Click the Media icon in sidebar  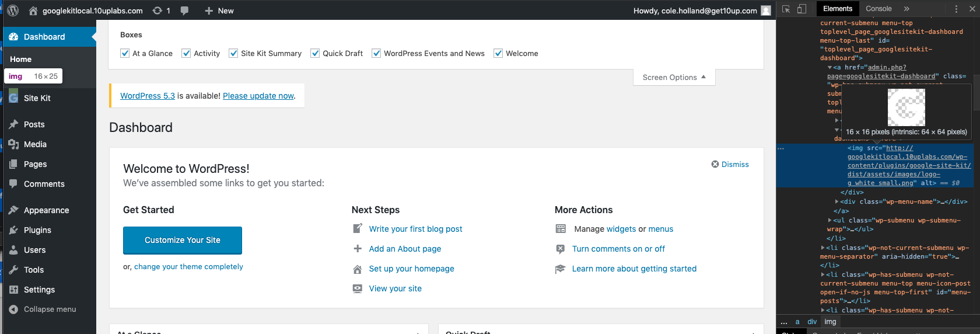[13, 144]
